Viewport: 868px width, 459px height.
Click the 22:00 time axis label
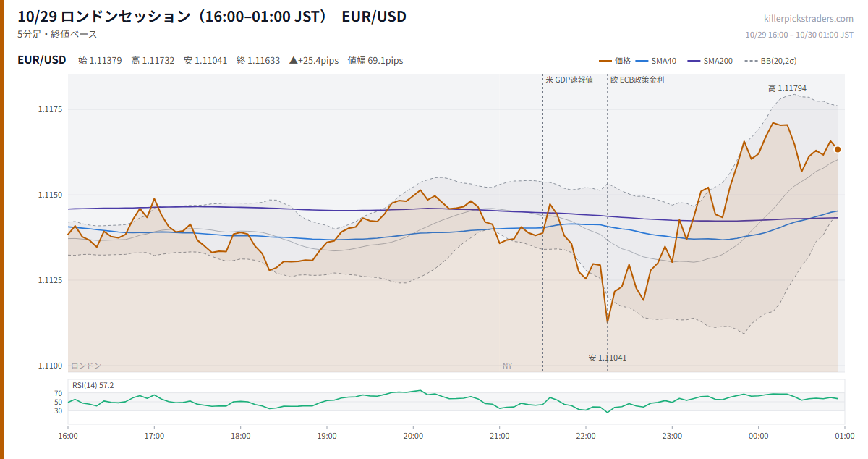[586, 436]
